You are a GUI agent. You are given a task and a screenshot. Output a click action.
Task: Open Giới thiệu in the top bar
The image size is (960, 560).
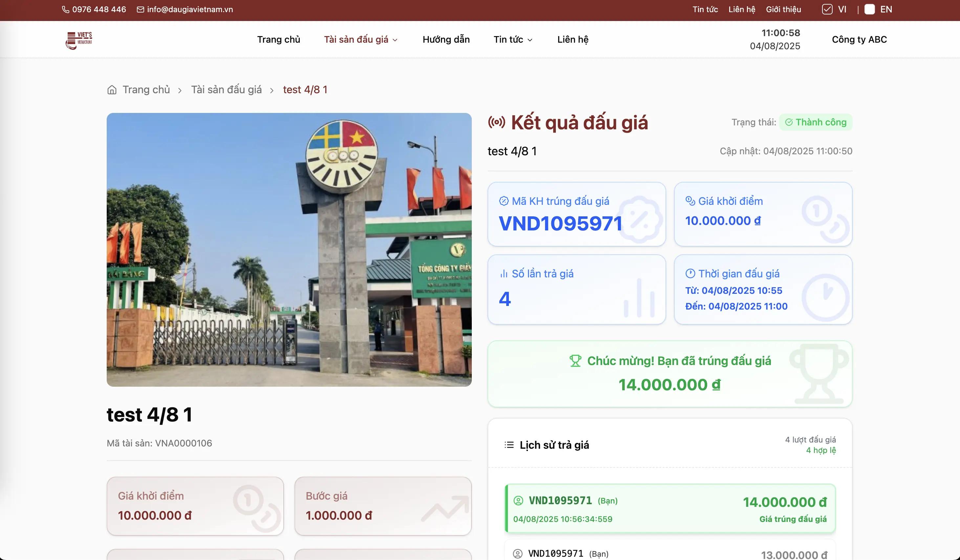pos(784,10)
